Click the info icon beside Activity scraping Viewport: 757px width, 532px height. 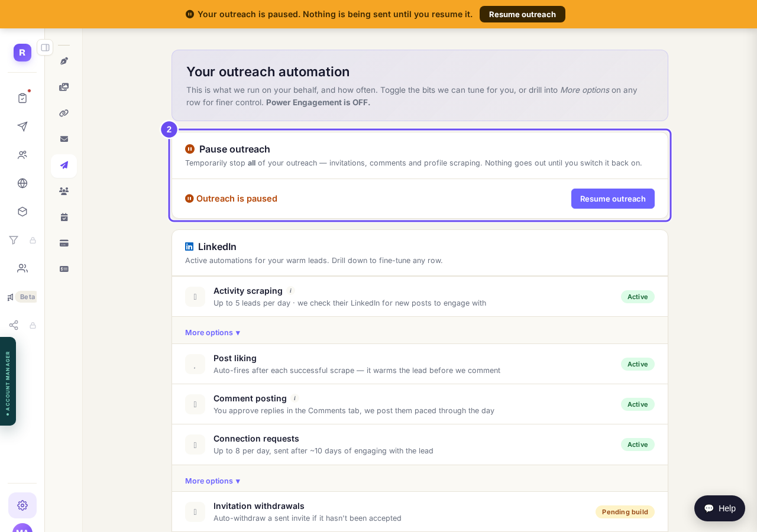[290, 291]
